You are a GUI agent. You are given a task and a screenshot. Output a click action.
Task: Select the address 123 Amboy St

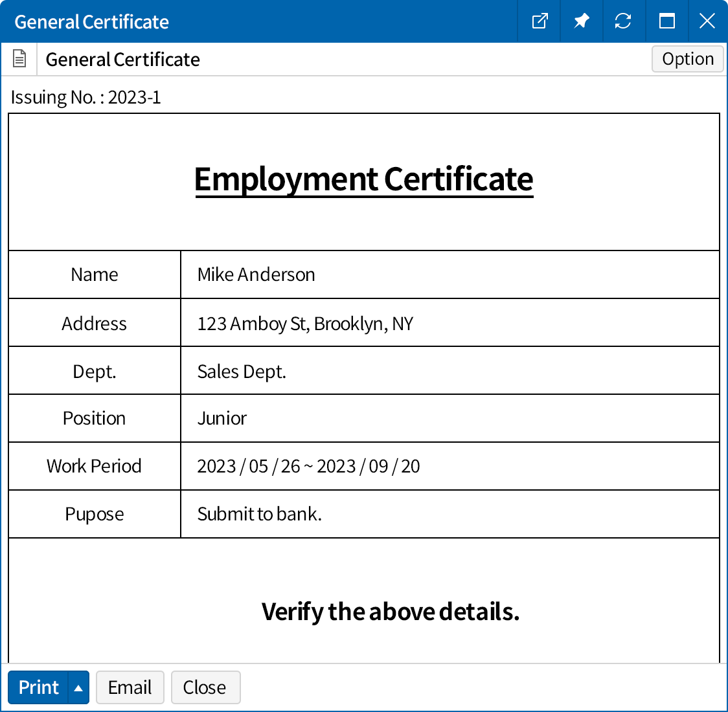[x=305, y=323]
